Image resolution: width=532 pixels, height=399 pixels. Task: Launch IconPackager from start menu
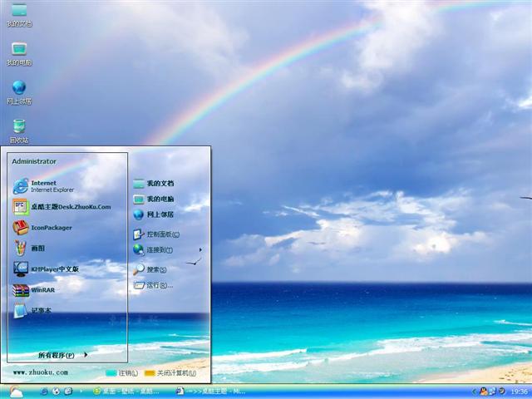42,228
